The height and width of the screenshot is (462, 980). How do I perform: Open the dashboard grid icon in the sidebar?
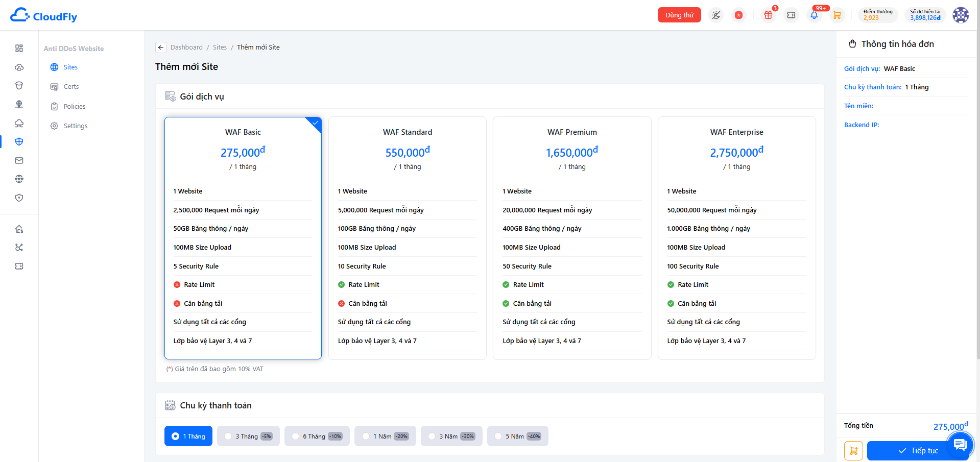tap(19, 48)
